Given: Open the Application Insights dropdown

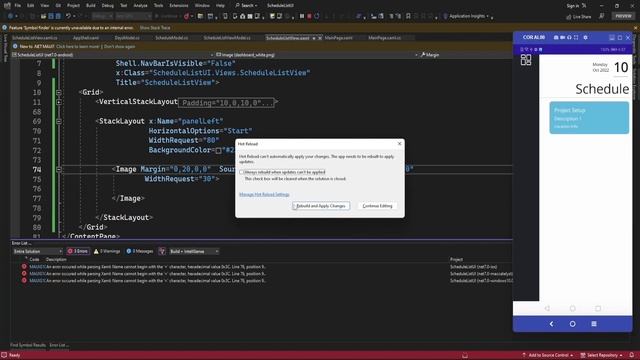Looking at the screenshot, I should click(x=467, y=16).
